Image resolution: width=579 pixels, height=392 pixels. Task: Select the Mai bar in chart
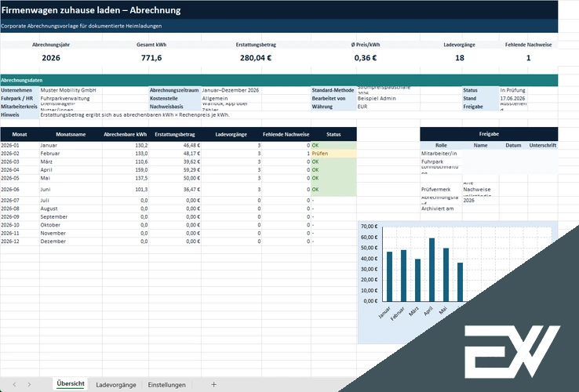[x=446, y=275]
